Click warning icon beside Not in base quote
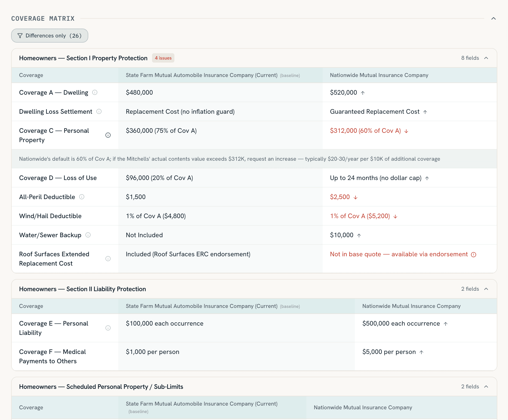Screen dimensions: 508x420 coord(474,254)
